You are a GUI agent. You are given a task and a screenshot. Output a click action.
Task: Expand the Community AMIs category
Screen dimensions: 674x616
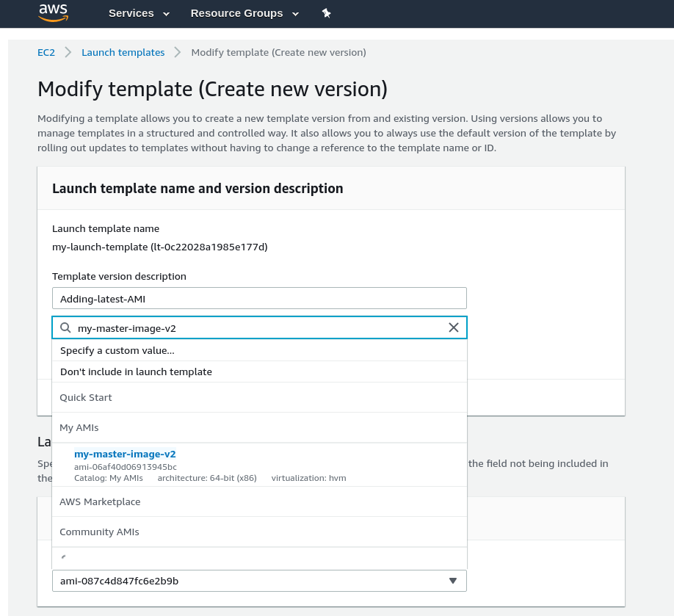click(99, 532)
